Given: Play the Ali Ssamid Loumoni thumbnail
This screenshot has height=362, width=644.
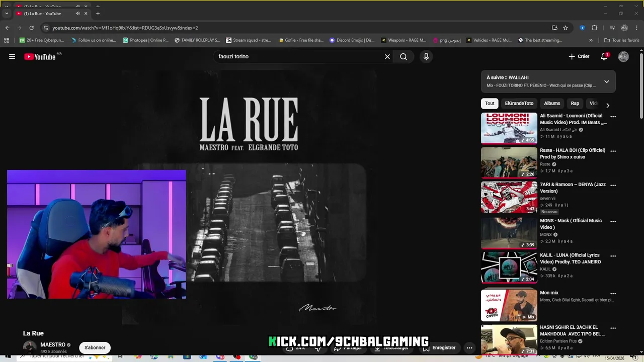Looking at the screenshot, I should click(509, 128).
